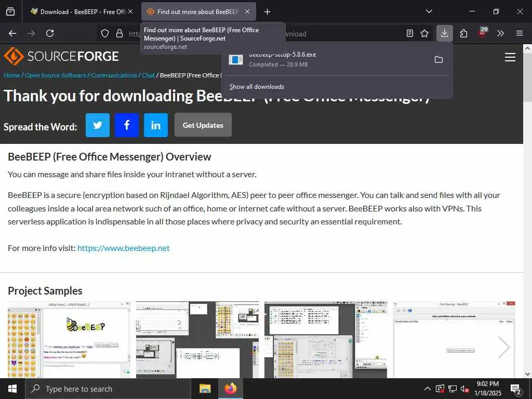The height and width of the screenshot is (399, 532).
Task: Open the File Sharing sample screenshot
Action: tap(454, 340)
